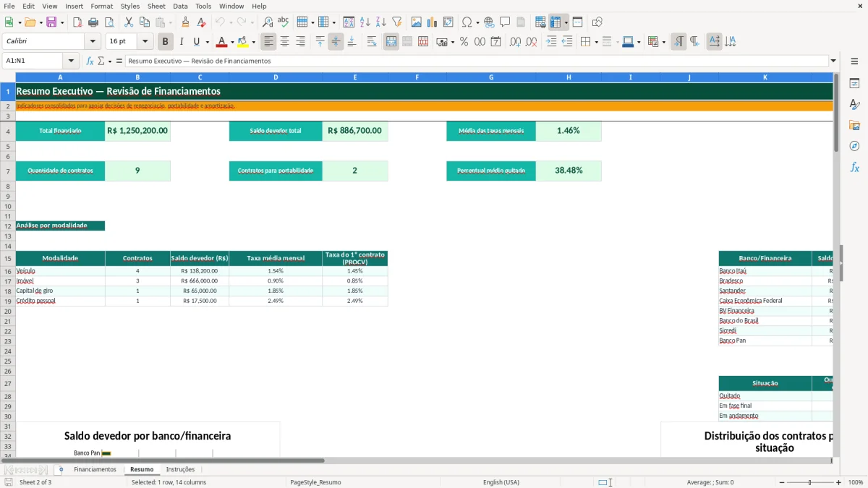Open the Format menu
This screenshot has height=488, width=868.
pos(102,6)
